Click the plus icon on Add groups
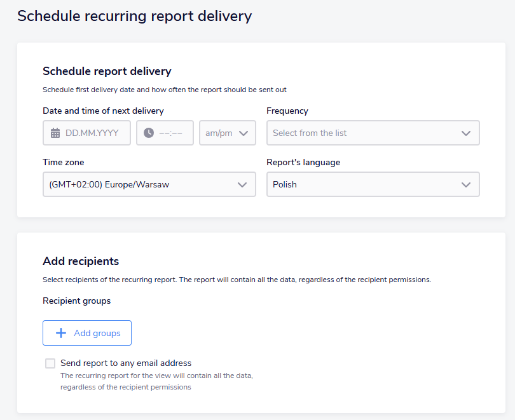The width and height of the screenshot is (515, 420). [61, 333]
